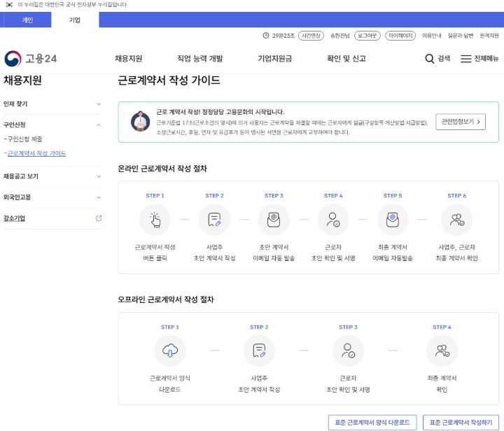Expand the 인재 찾기 sidebar chevron
Image resolution: width=504 pixels, height=431 pixels.
click(x=99, y=104)
